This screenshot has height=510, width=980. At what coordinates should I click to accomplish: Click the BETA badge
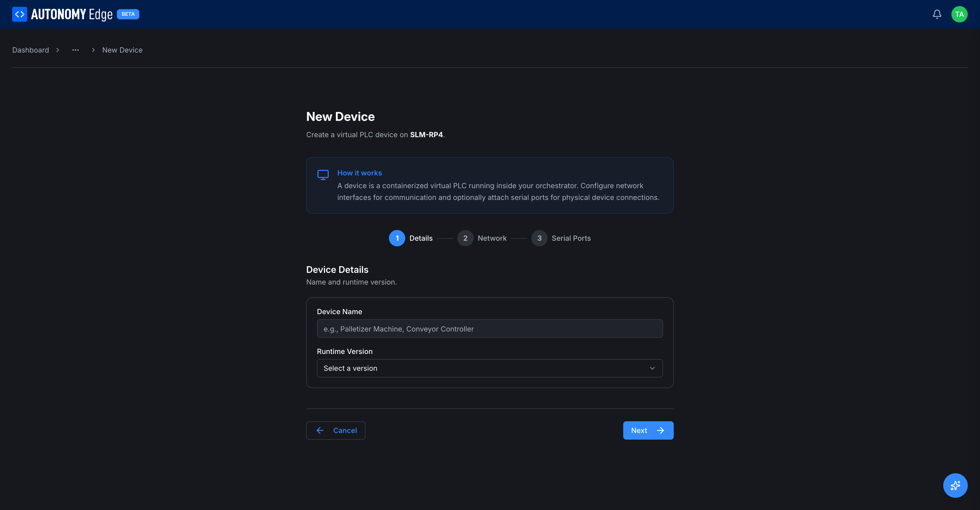click(128, 14)
